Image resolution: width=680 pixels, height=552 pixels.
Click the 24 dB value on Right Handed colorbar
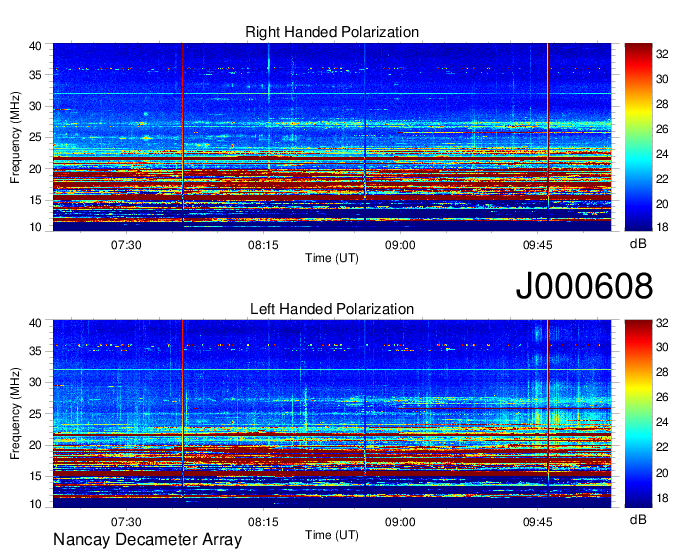pyautogui.click(x=662, y=154)
